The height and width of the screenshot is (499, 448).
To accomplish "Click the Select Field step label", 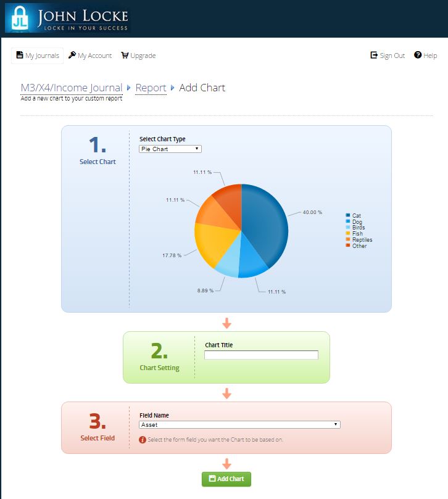I will pos(97,438).
